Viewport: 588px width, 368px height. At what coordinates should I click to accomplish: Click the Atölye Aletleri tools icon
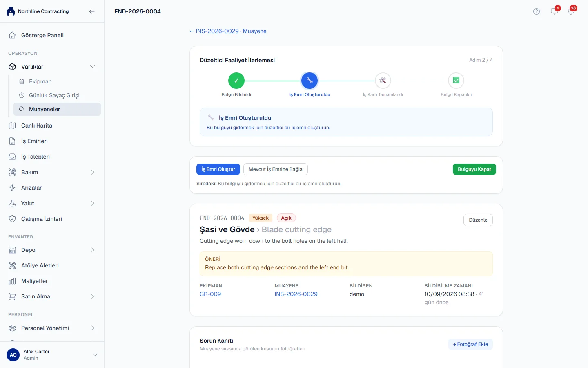point(12,265)
